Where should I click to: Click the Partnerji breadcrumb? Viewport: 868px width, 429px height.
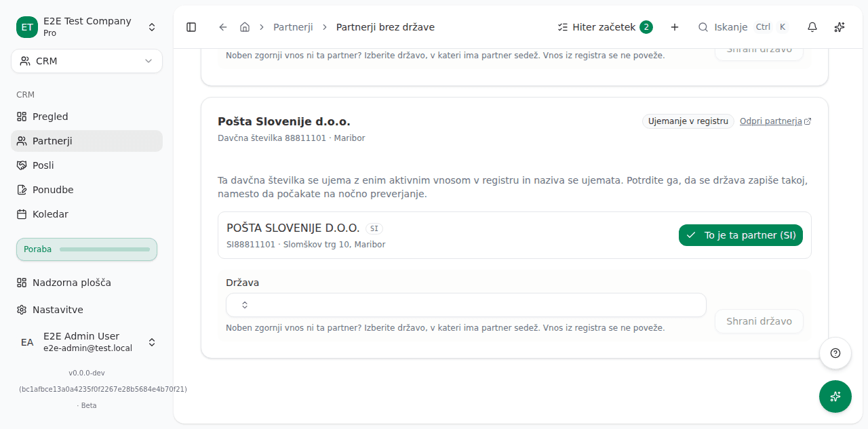click(293, 27)
